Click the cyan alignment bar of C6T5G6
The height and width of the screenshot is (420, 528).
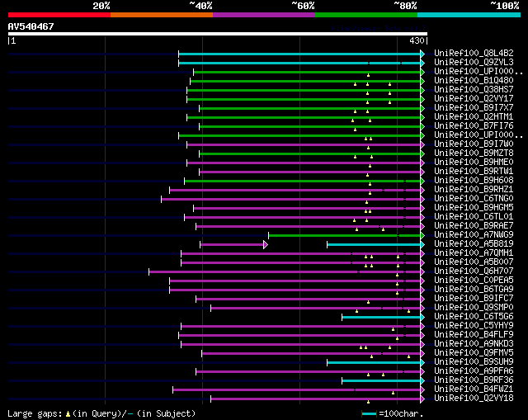coord(381,318)
